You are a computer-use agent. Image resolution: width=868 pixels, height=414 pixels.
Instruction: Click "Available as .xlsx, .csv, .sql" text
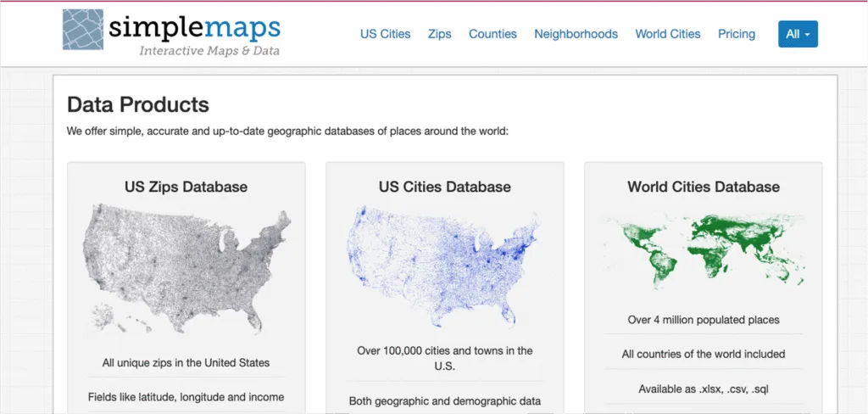[x=704, y=389]
